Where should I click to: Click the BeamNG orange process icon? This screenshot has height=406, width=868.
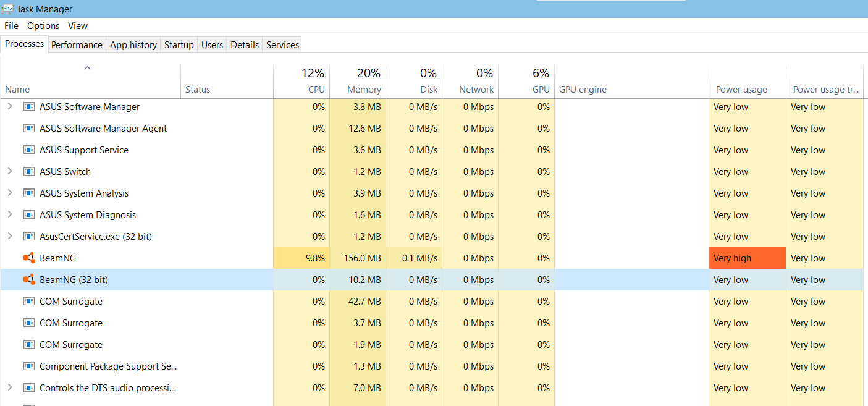[28, 258]
